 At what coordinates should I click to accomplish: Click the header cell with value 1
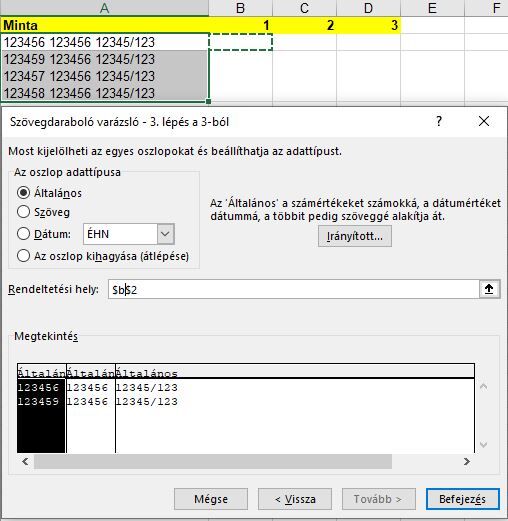pyautogui.click(x=241, y=25)
